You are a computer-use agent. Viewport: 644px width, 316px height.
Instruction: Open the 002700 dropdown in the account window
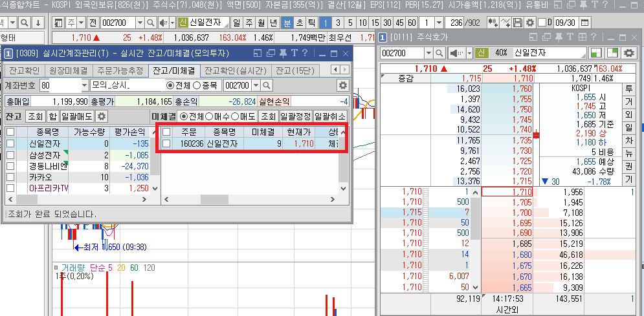(256, 86)
